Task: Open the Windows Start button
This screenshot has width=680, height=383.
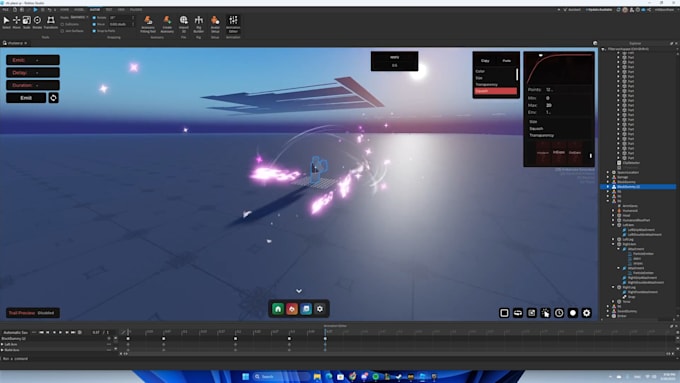Action: point(245,376)
